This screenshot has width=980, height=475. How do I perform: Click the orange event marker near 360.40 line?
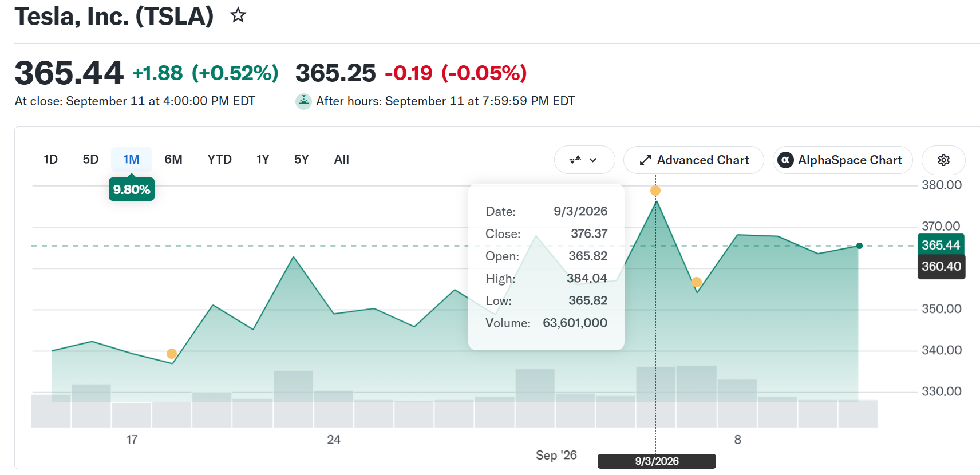click(696, 282)
